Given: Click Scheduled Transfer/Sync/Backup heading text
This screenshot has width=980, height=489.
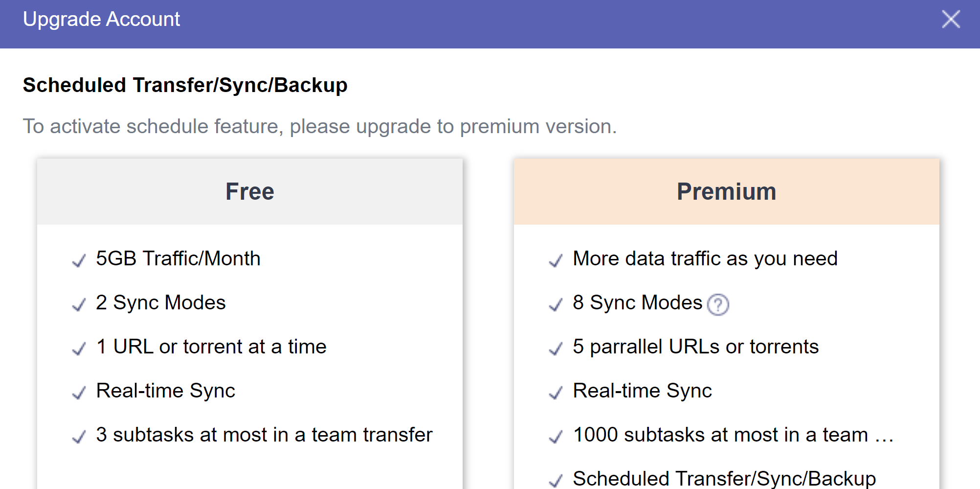Looking at the screenshot, I should [185, 85].
